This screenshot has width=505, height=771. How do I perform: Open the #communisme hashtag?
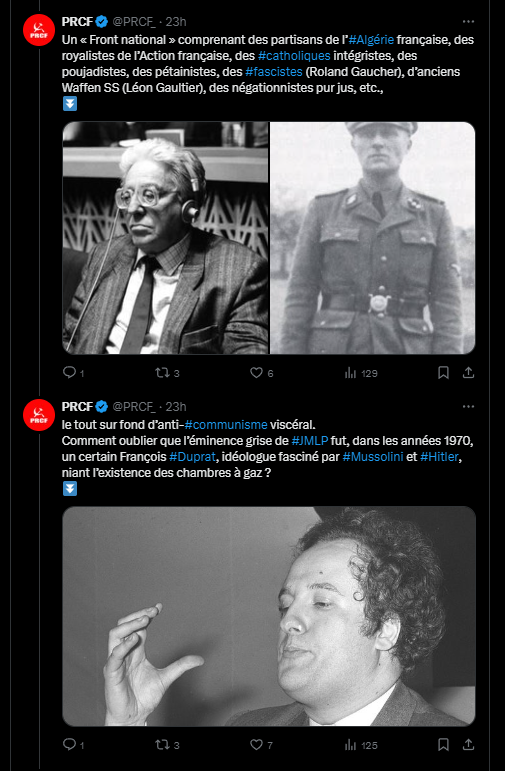pyautogui.click(x=226, y=424)
